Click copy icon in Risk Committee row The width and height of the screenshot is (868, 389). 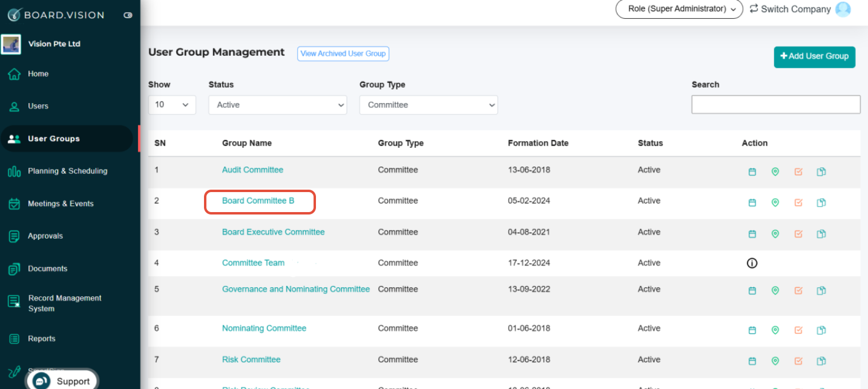(x=821, y=361)
